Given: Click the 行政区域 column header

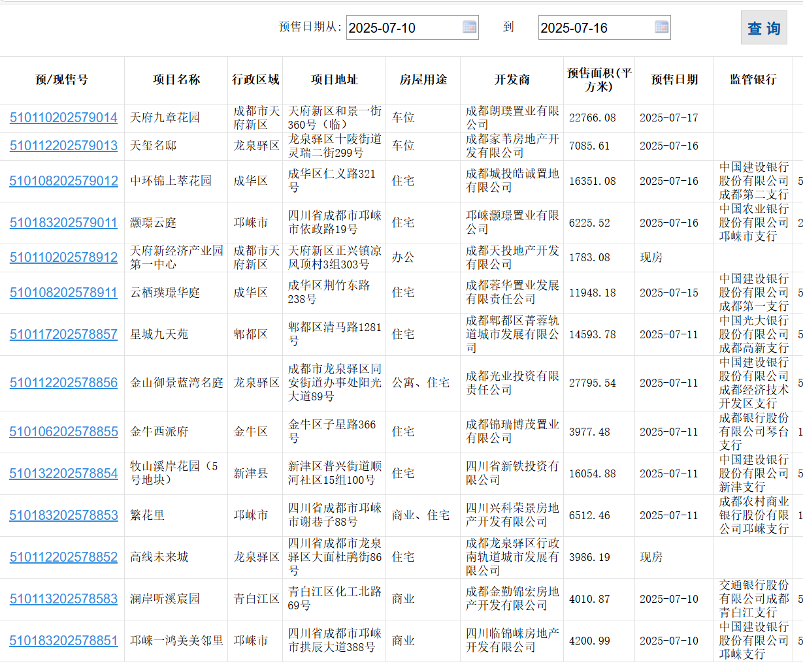Looking at the screenshot, I should click(255, 80).
